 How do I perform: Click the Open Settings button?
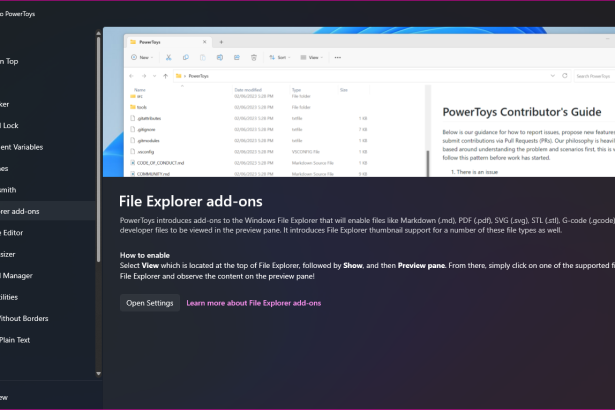(x=150, y=303)
